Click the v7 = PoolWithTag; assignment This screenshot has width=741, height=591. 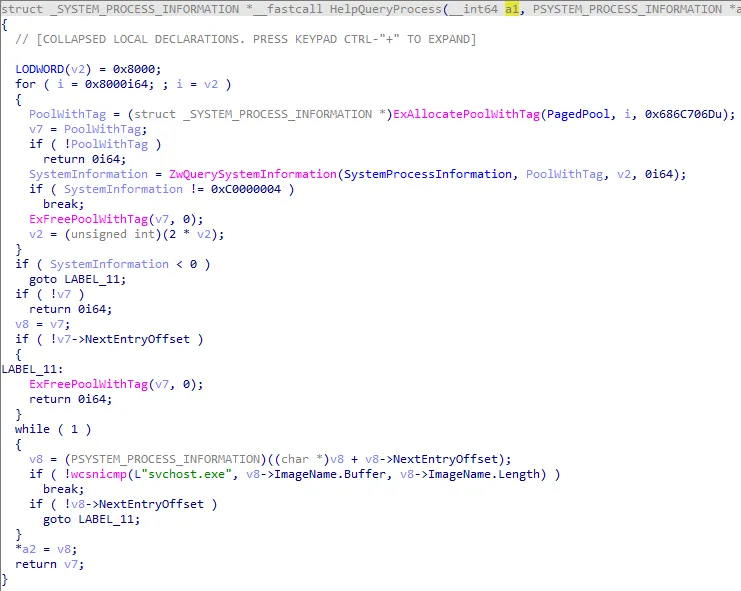(x=88, y=129)
